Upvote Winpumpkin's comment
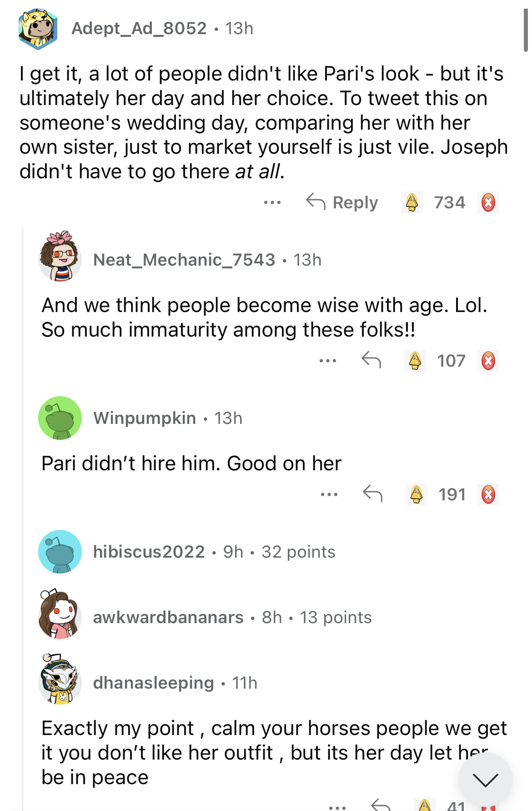This screenshot has height=811, width=532. pyautogui.click(x=416, y=494)
